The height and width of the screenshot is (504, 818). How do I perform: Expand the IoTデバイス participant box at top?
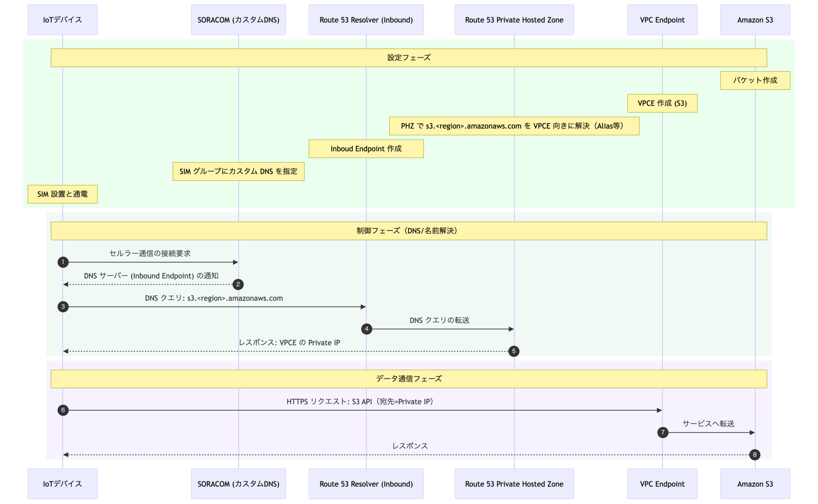[62, 20]
